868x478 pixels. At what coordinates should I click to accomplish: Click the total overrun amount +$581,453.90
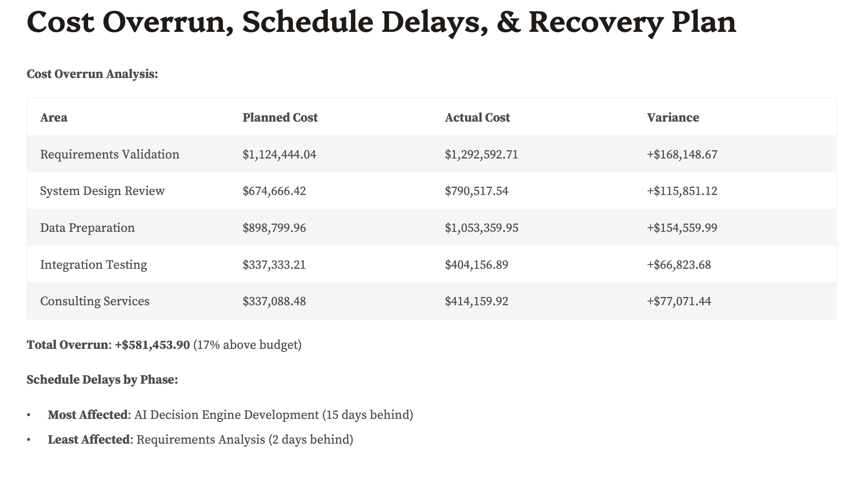pyautogui.click(x=152, y=345)
